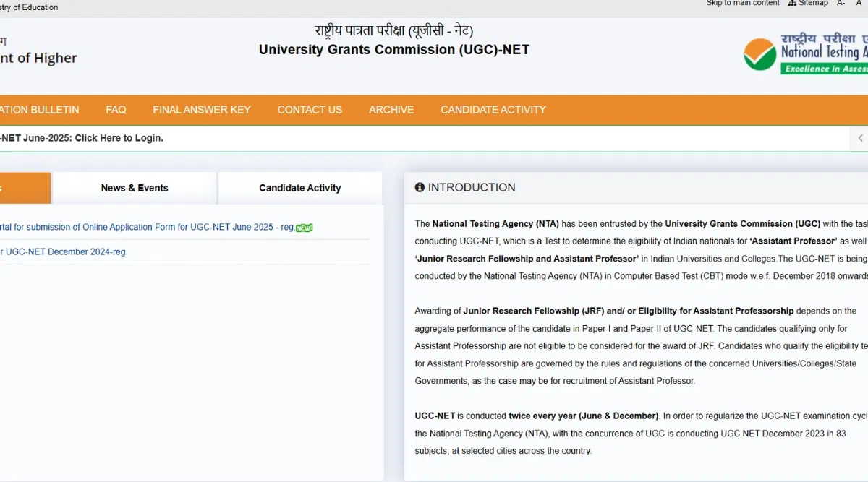The image size is (868, 482).
Task: Switch to the News & Events tab
Action: (135, 188)
